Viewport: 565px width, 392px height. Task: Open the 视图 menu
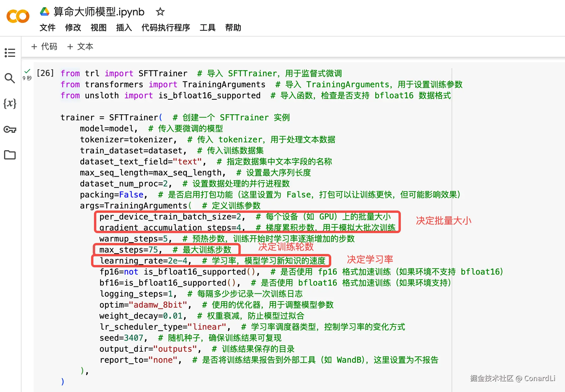click(99, 28)
